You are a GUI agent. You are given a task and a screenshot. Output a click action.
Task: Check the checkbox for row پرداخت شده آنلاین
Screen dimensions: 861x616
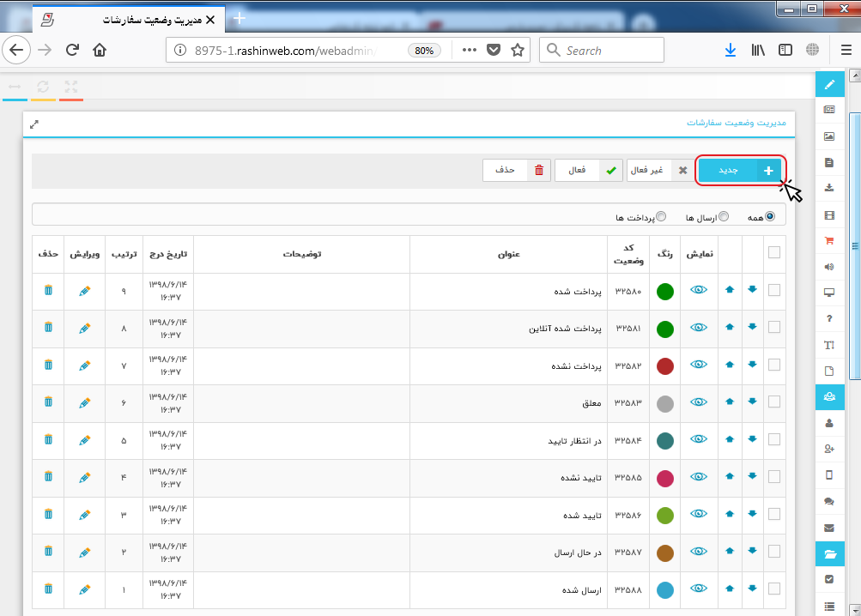tap(774, 327)
